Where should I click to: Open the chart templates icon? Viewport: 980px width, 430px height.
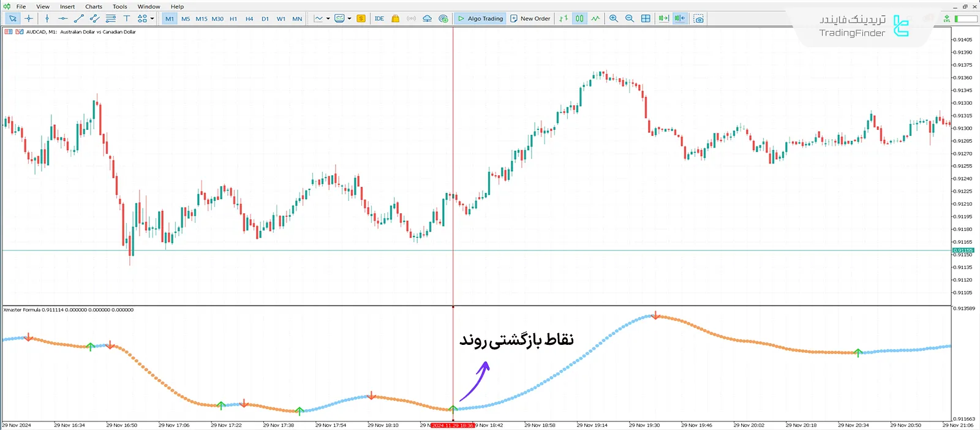pos(340,18)
